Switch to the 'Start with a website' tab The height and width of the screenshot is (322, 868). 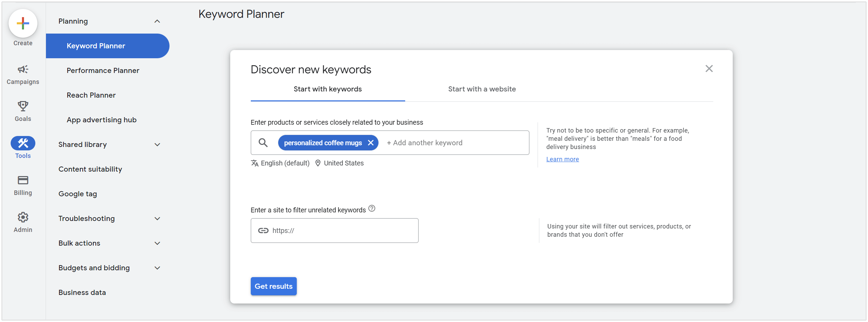coord(482,89)
